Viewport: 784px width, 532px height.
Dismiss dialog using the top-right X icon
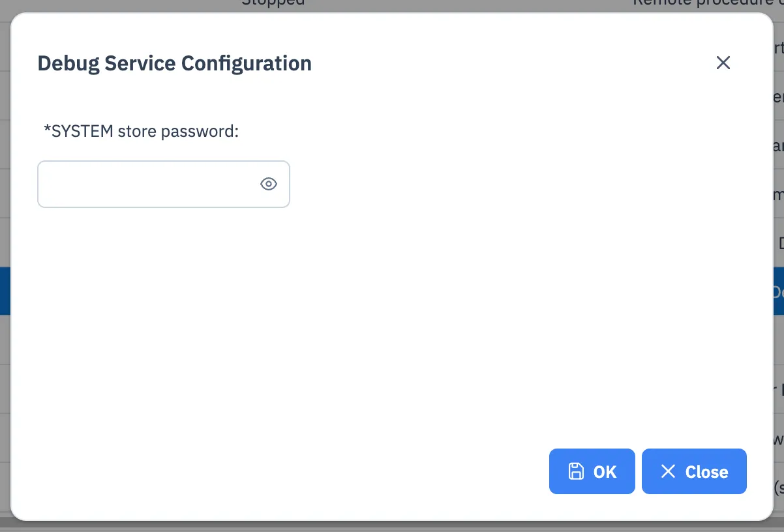pos(723,63)
